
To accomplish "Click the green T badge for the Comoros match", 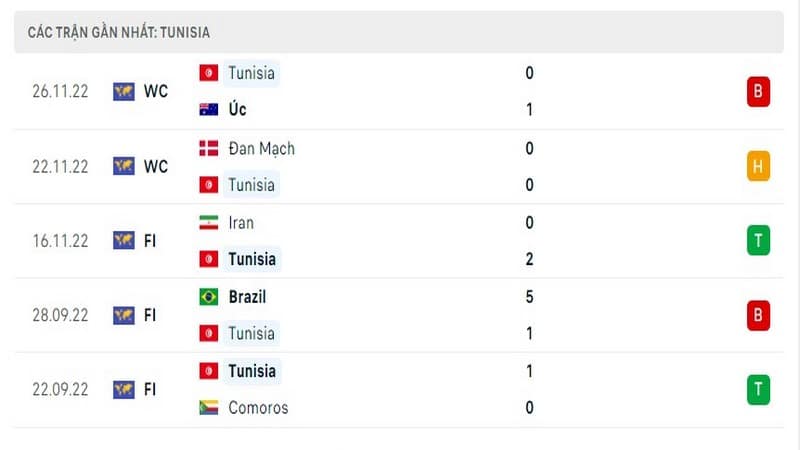I will point(758,390).
